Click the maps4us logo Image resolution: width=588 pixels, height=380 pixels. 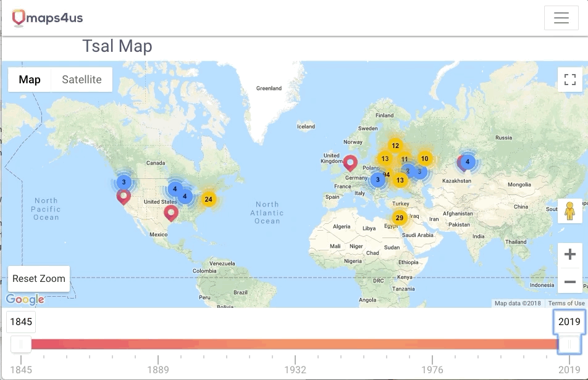pyautogui.click(x=47, y=18)
